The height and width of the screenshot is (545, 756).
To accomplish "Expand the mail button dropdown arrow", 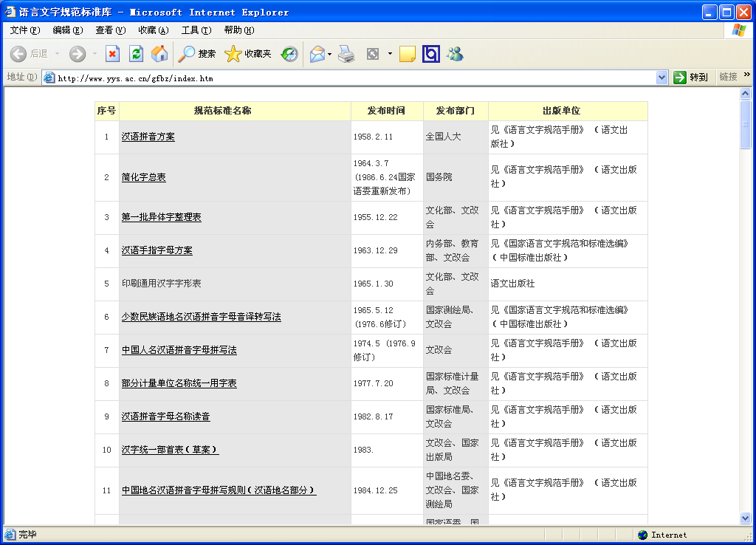I will pos(330,54).
